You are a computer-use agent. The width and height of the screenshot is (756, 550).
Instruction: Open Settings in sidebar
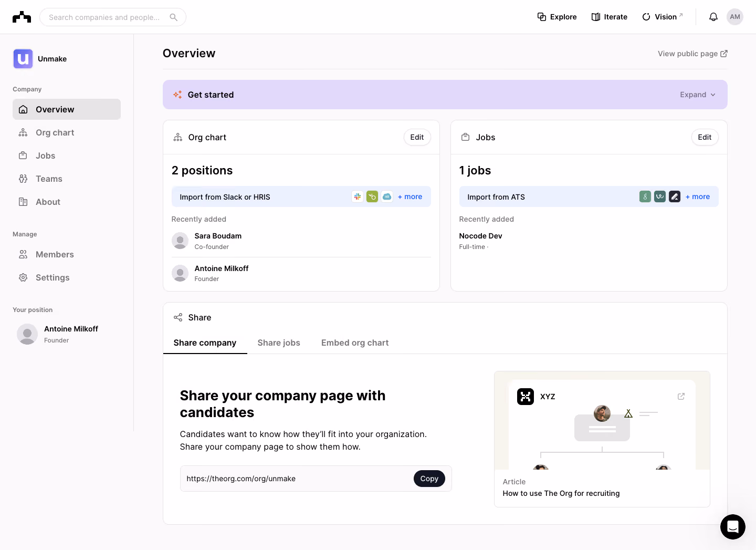point(67,277)
